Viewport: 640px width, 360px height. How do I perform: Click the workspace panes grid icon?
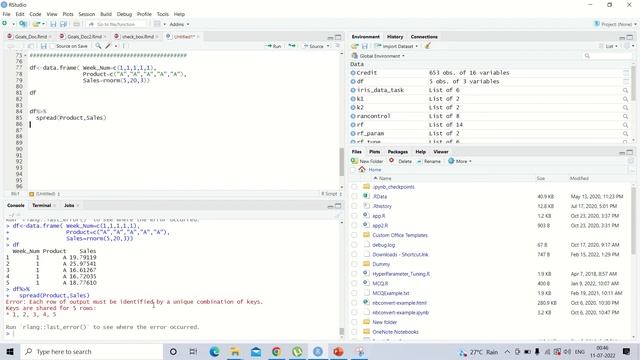click(x=157, y=24)
